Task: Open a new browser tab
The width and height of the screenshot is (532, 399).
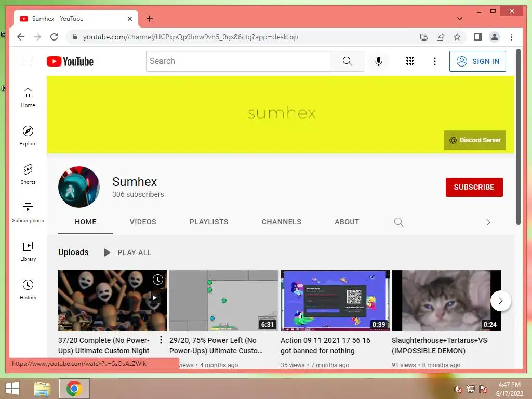Action: pyautogui.click(x=150, y=19)
